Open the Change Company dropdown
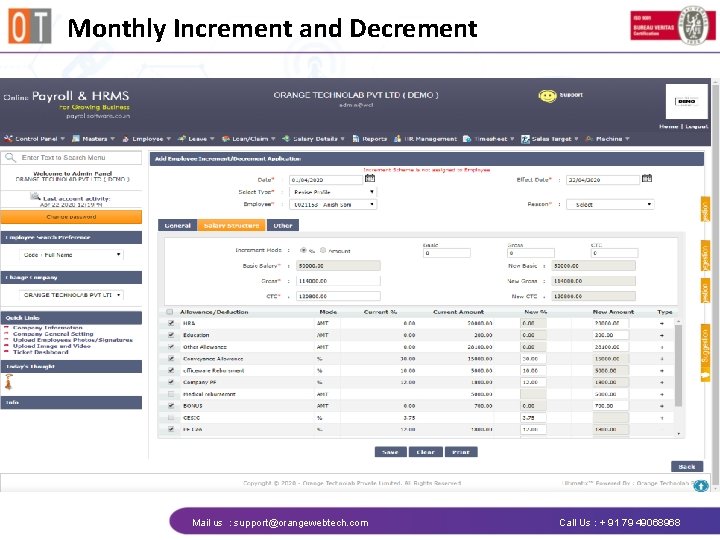Viewport: 720px width, 540px height. (x=71, y=295)
